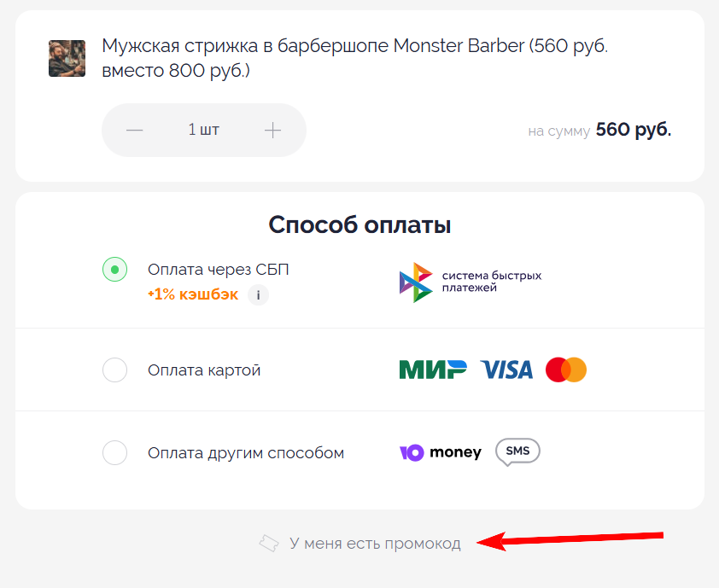This screenshot has width=719, height=588.
Task: Decrease quantity with the minus button
Action: [134, 130]
